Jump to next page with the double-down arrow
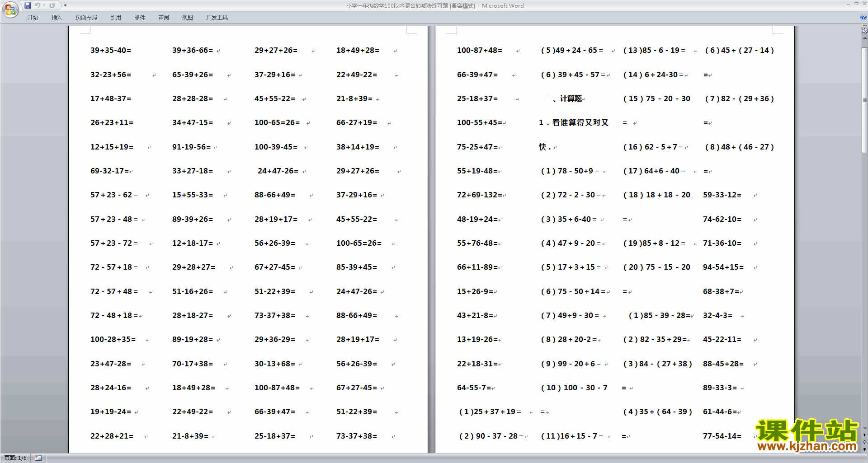 point(865,449)
